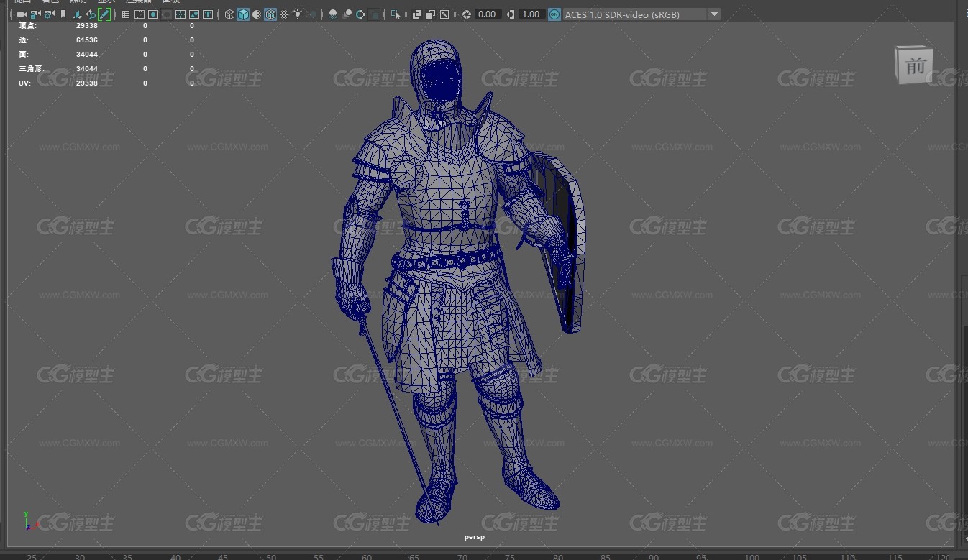Click the edge count value 61536
The width and height of the screenshot is (968, 560).
click(x=87, y=40)
